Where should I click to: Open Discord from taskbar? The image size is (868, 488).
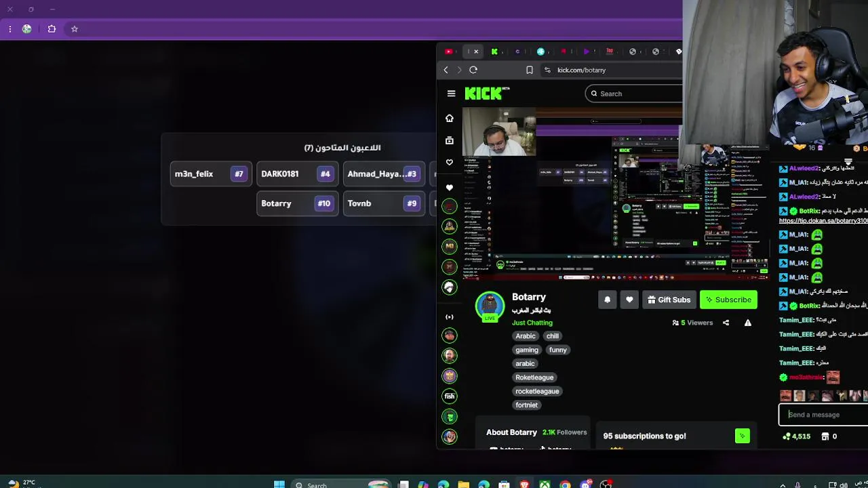585,484
